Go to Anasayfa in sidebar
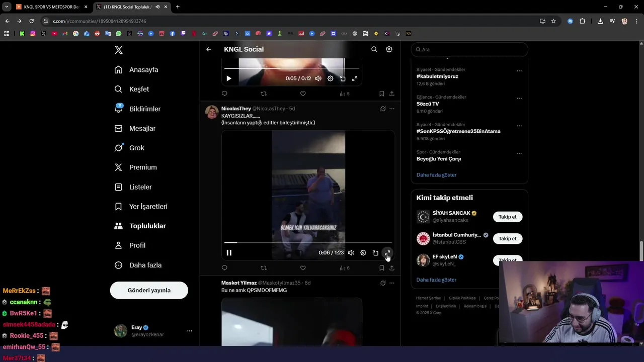The image size is (644, 362). click(136, 69)
